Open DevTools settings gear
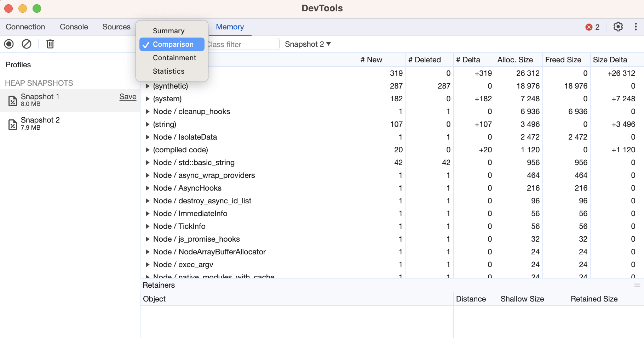644x338 pixels. pyautogui.click(x=618, y=27)
